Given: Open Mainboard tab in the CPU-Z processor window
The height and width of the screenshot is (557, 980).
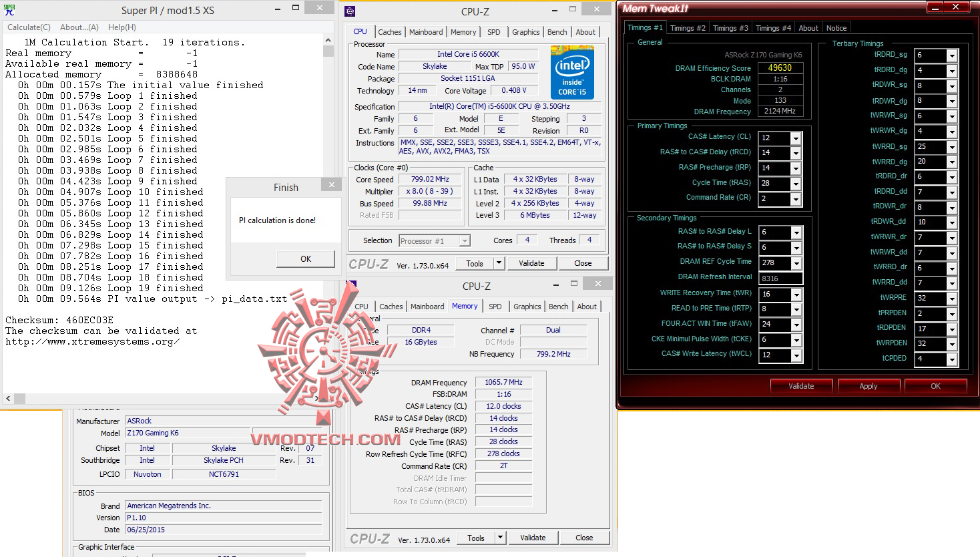Looking at the screenshot, I should tap(426, 32).
